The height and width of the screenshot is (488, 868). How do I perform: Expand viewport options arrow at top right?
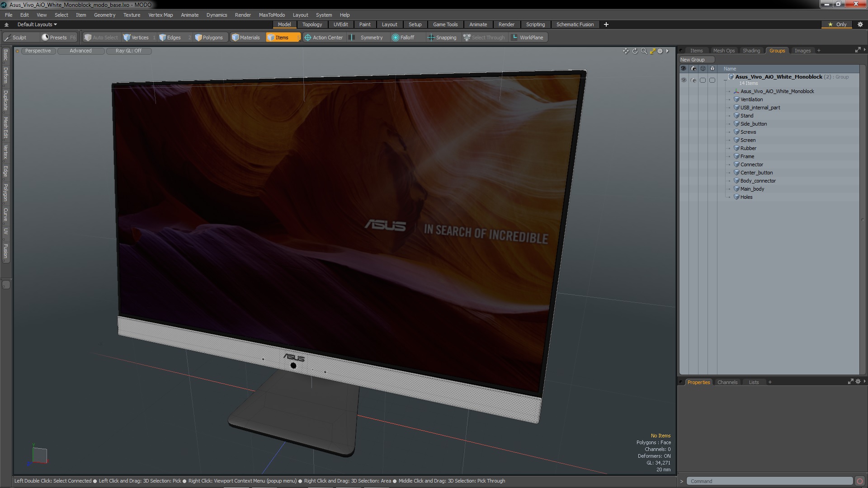tap(667, 51)
